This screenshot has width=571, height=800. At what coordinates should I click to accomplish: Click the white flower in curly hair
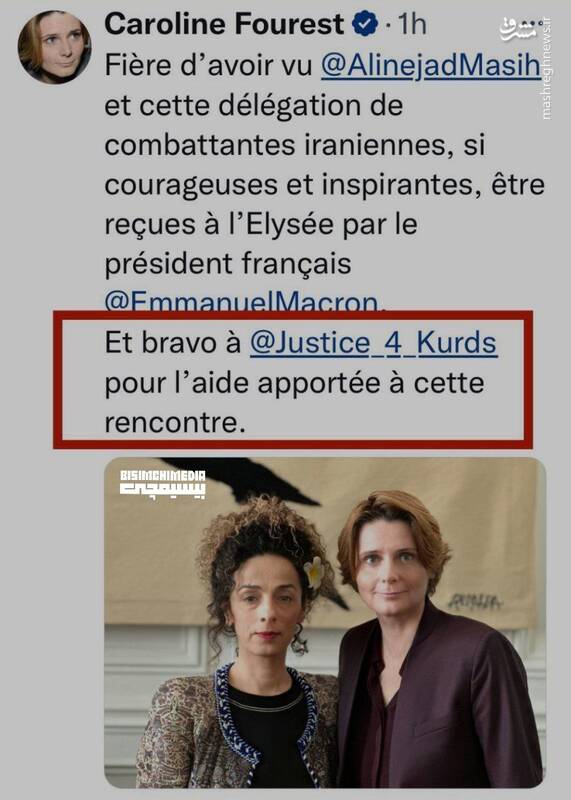(315, 572)
